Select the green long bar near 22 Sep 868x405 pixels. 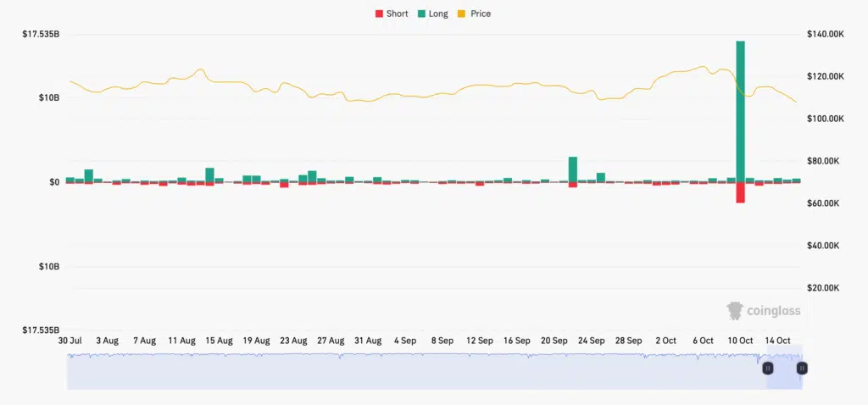click(x=573, y=169)
